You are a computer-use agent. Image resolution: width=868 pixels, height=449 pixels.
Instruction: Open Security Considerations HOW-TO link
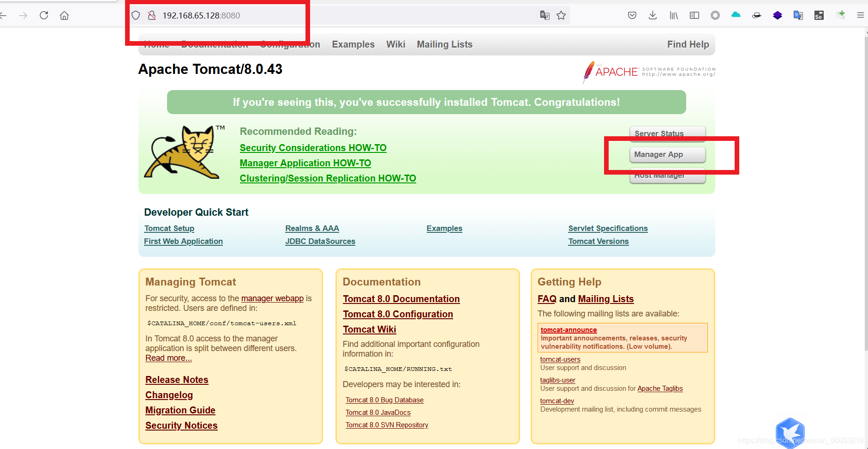(313, 148)
